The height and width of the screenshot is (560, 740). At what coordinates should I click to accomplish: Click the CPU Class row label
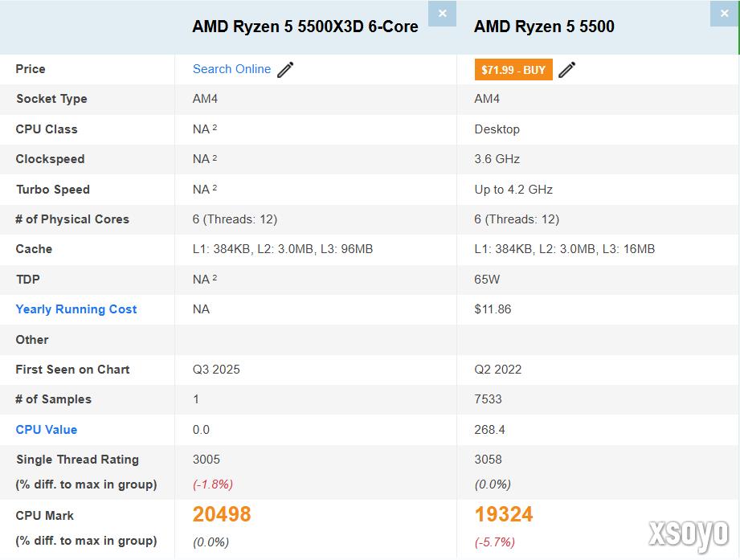pyautogui.click(x=47, y=129)
